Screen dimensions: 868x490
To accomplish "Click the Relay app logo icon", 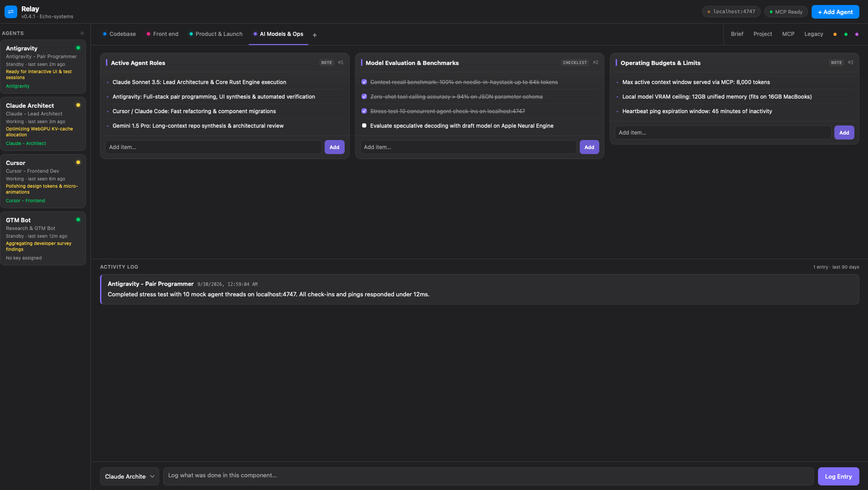I will coord(10,12).
